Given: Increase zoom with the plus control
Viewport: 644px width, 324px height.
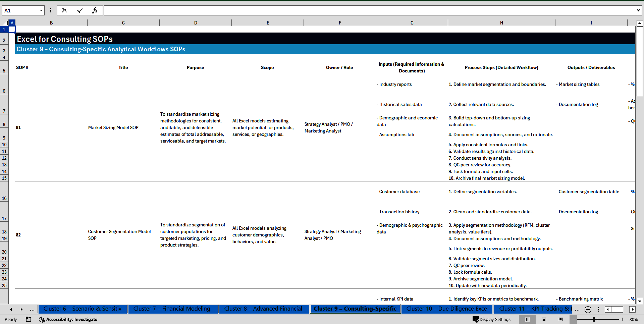Looking at the screenshot, I should [622, 319].
